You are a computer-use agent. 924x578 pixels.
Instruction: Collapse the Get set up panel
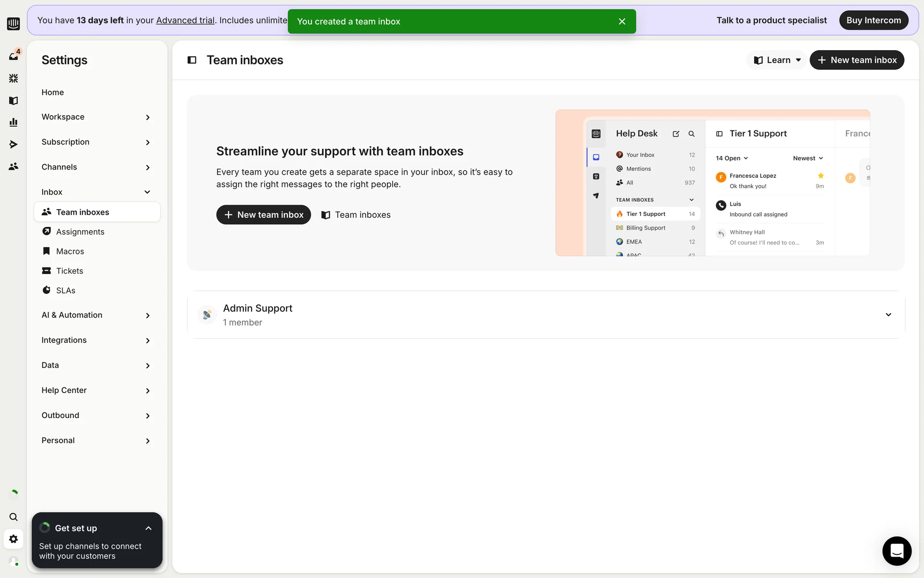pyautogui.click(x=148, y=528)
